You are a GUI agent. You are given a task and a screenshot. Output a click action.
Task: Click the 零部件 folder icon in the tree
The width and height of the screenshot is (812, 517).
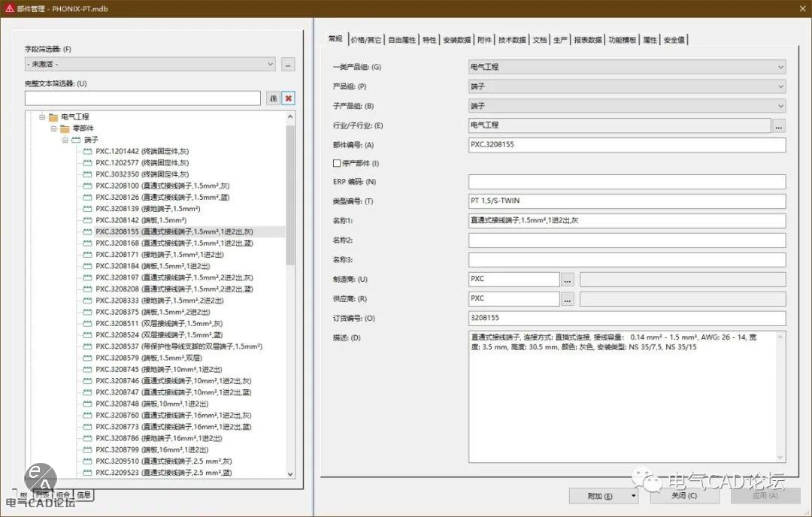[65, 128]
